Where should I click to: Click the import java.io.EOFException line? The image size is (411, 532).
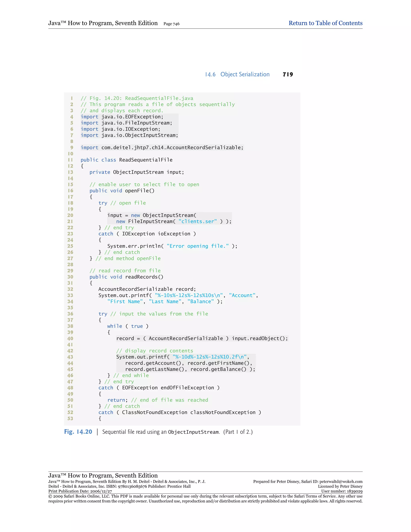122,117
